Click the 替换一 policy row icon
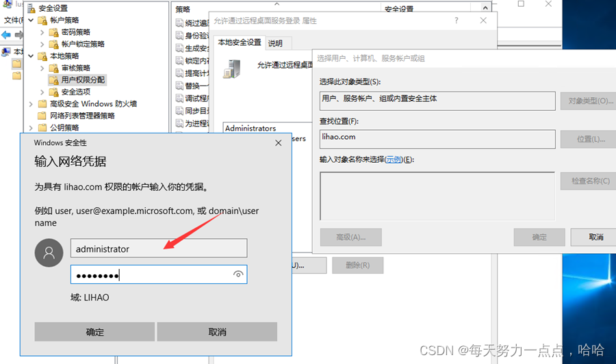This screenshot has height=364, width=616. pyautogui.click(x=179, y=86)
